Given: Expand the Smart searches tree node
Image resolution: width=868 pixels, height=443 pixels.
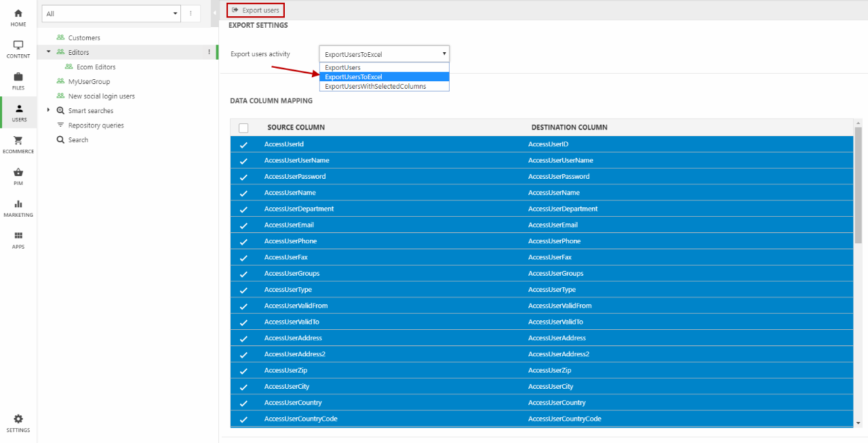Looking at the screenshot, I should point(49,110).
